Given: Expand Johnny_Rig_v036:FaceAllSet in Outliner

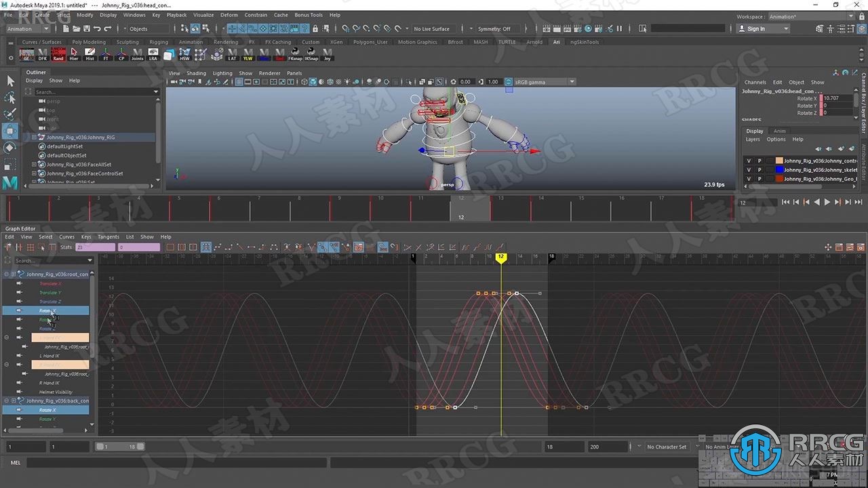Looking at the screenshot, I should click(x=34, y=164).
